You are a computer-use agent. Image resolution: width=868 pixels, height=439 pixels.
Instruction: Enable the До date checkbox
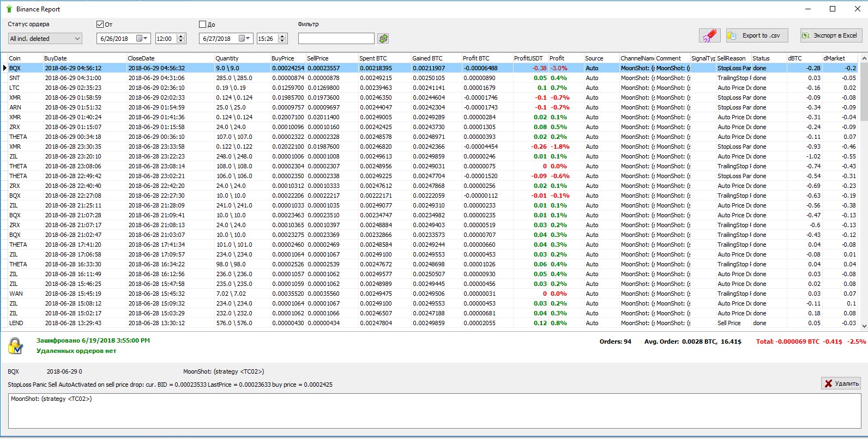click(203, 25)
